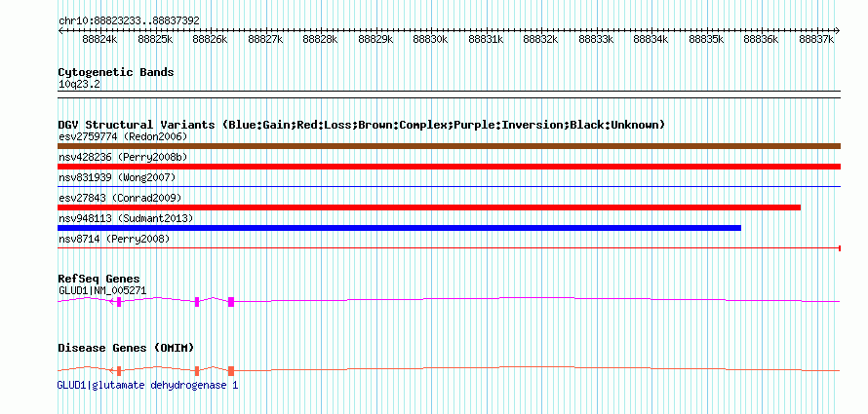This screenshot has height=414, width=868.
Task: Select the thin red nsv8714 variant line
Action: [x=449, y=248]
